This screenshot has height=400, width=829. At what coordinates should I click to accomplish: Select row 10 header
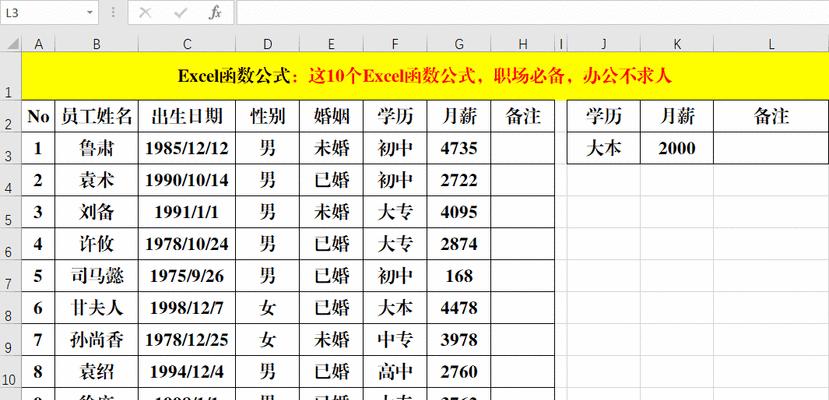point(11,371)
